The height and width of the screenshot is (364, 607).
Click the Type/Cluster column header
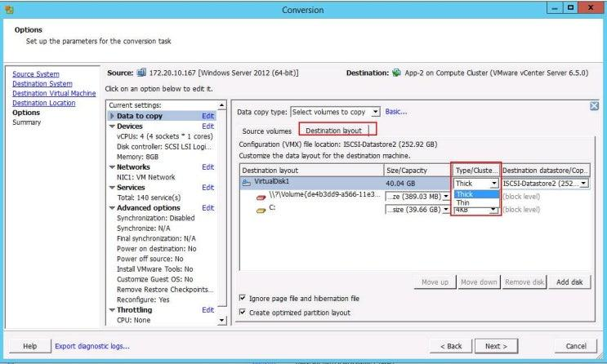476,171
